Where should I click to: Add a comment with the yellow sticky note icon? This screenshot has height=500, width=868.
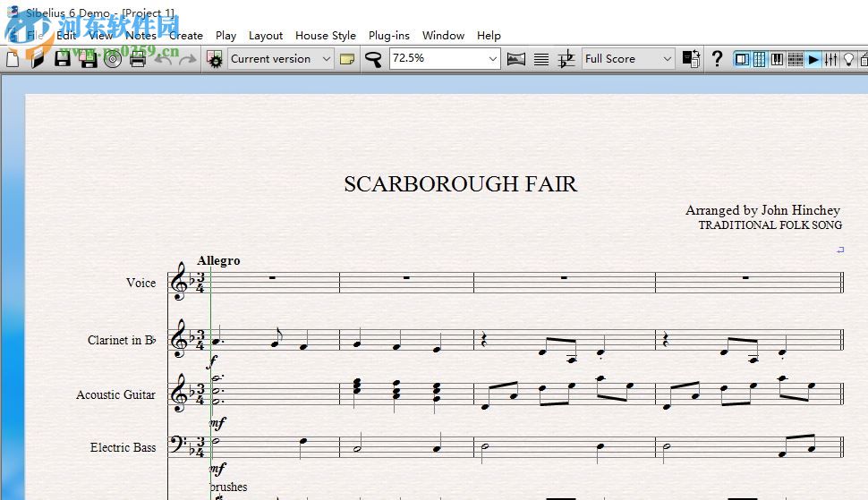[347, 59]
